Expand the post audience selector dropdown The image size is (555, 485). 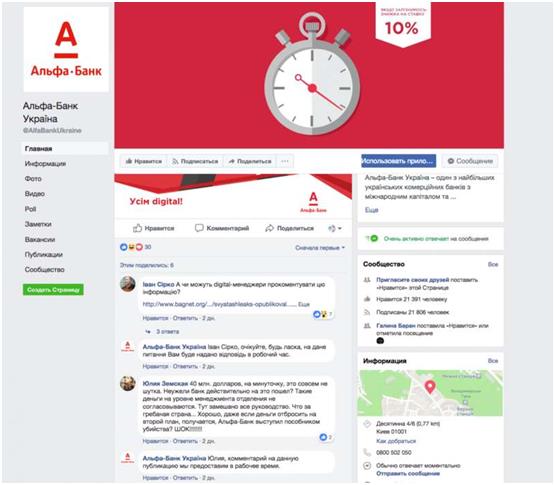334,229
